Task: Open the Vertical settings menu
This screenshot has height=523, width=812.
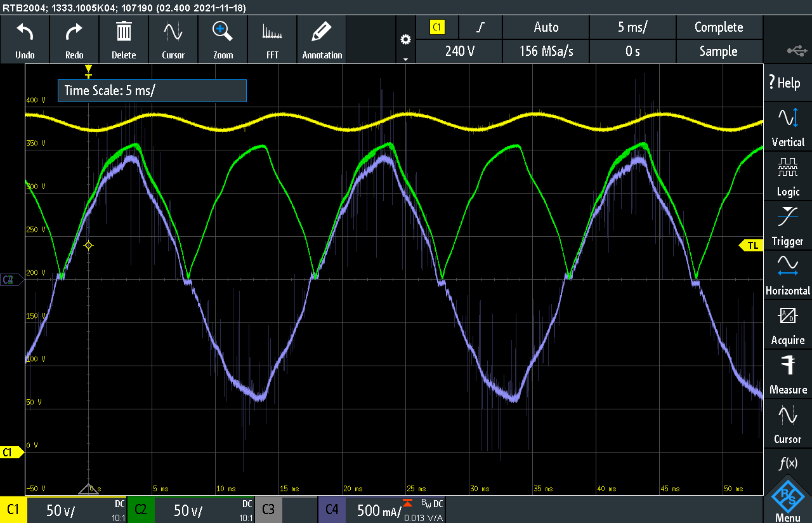Action: pos(787,126)
